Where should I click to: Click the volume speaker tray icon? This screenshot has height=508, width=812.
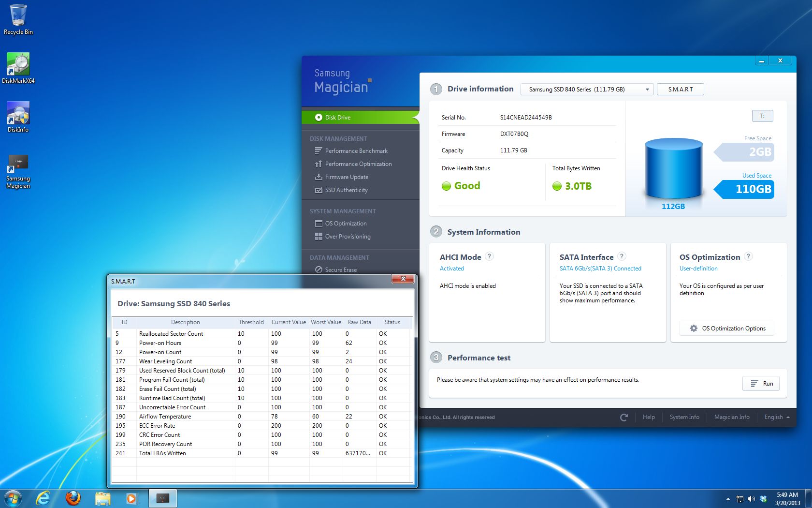(751, 499)
